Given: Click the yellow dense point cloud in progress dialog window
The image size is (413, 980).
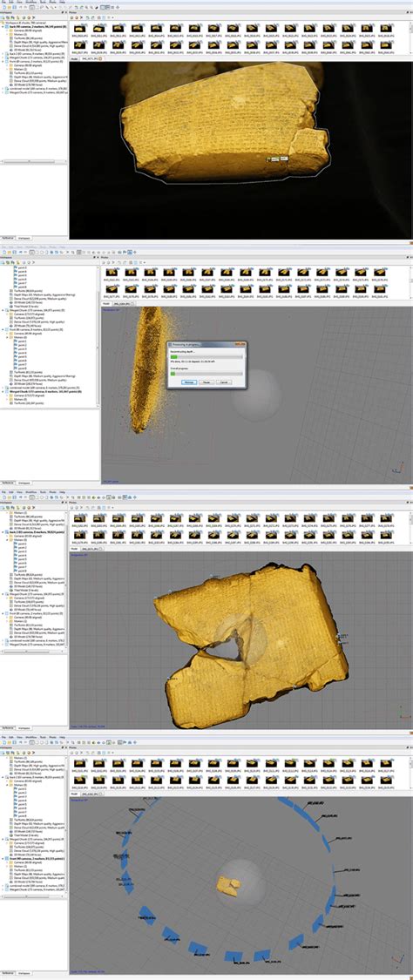Looking at the screenshot, I should point(147,368).
